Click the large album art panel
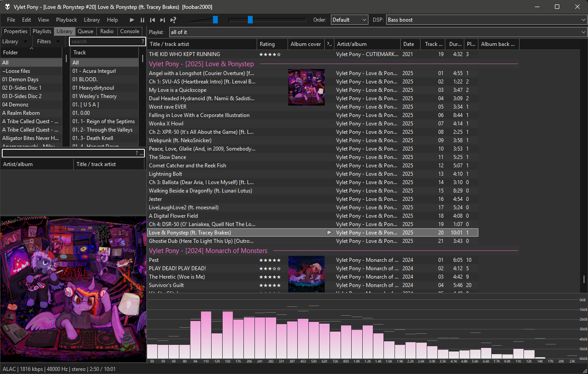This screenshot has width=588, height=374. point(73,289)
